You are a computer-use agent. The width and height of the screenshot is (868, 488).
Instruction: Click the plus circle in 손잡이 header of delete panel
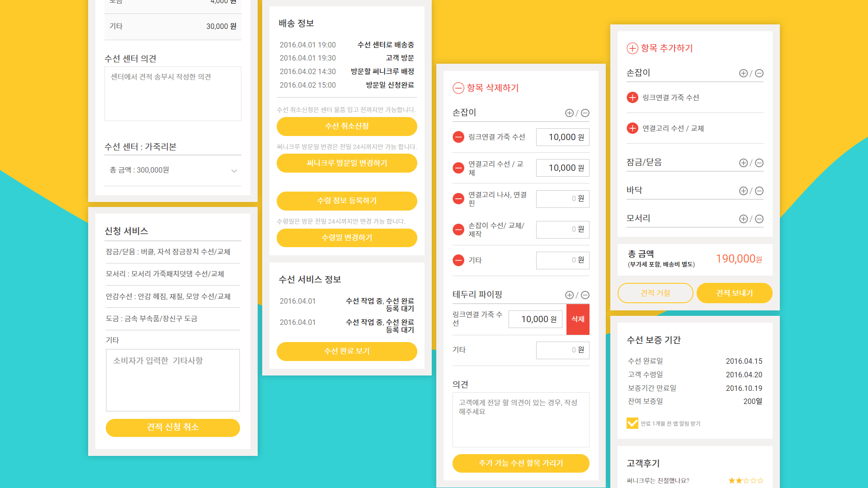569,113
